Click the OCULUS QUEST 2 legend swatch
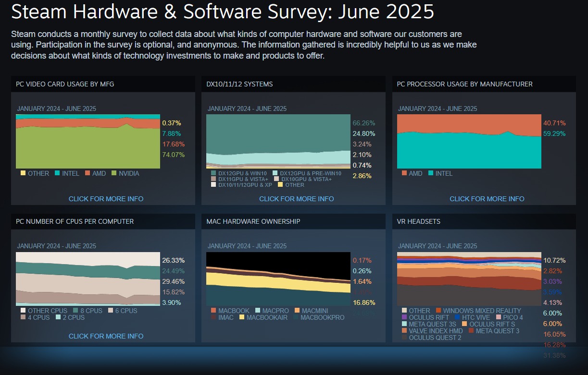The height and width of the screenshot is (375, 588). tap(404, 337)
